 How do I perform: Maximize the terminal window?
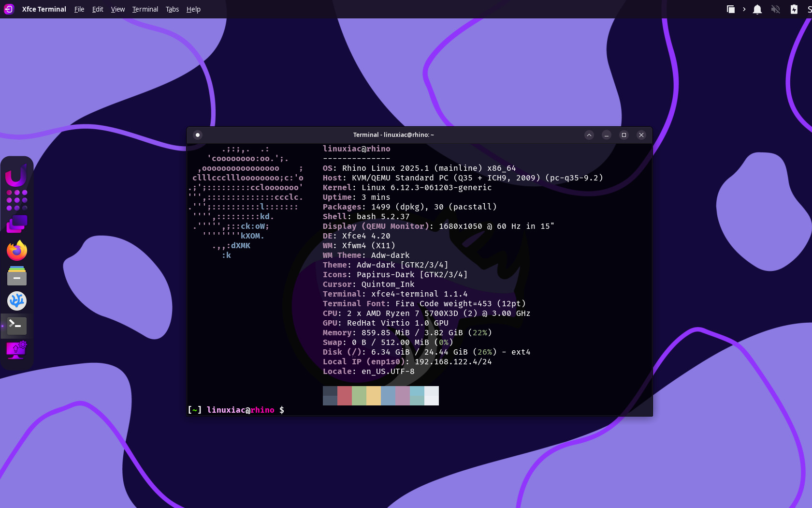tap(624, 135)
